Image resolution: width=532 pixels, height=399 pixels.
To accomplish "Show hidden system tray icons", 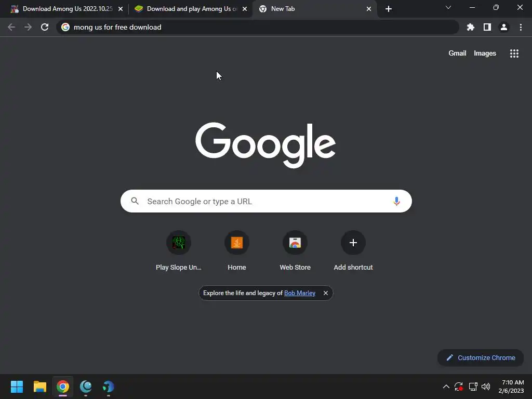I will (x=446, y=387).
